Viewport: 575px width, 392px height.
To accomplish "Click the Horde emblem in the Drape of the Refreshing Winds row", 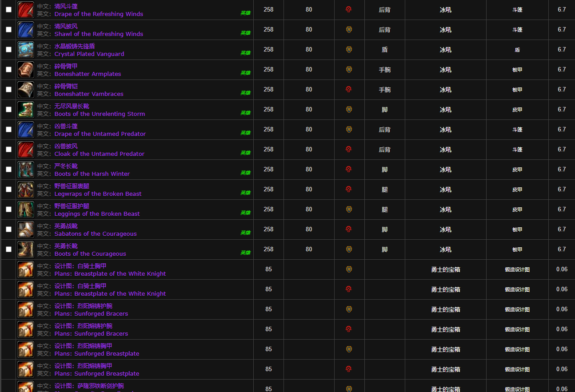I will (349, 10).
